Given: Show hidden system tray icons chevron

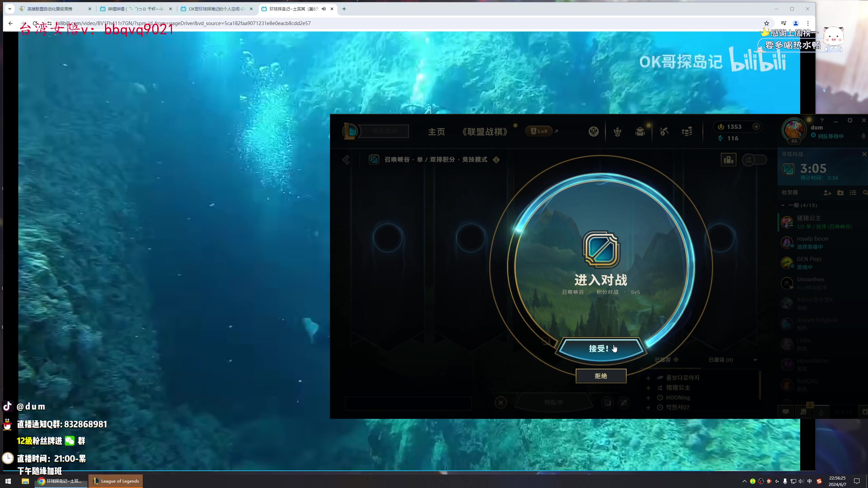Looking at the screenshot, I should point(745,481).
